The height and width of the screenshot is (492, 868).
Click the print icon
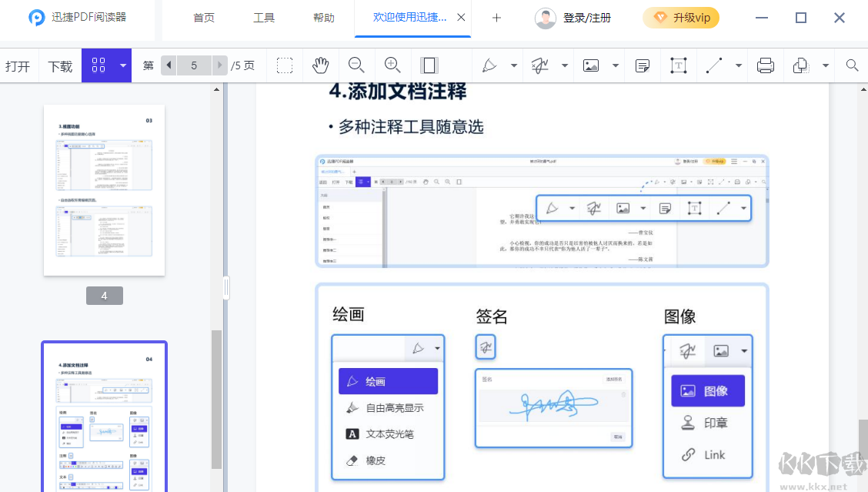(765, 65)
